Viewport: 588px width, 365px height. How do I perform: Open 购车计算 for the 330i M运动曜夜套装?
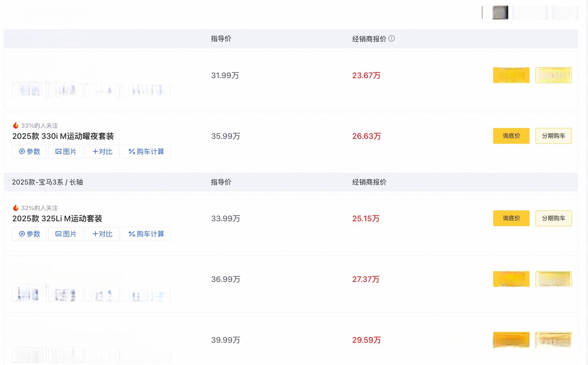(x=146, y=152)
